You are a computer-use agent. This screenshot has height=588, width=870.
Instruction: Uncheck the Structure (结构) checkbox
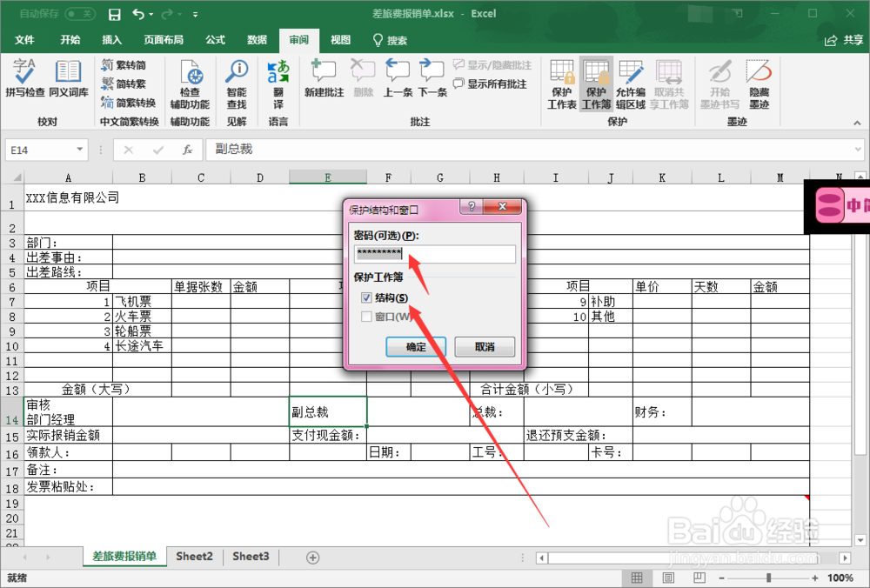coord(366,297)
